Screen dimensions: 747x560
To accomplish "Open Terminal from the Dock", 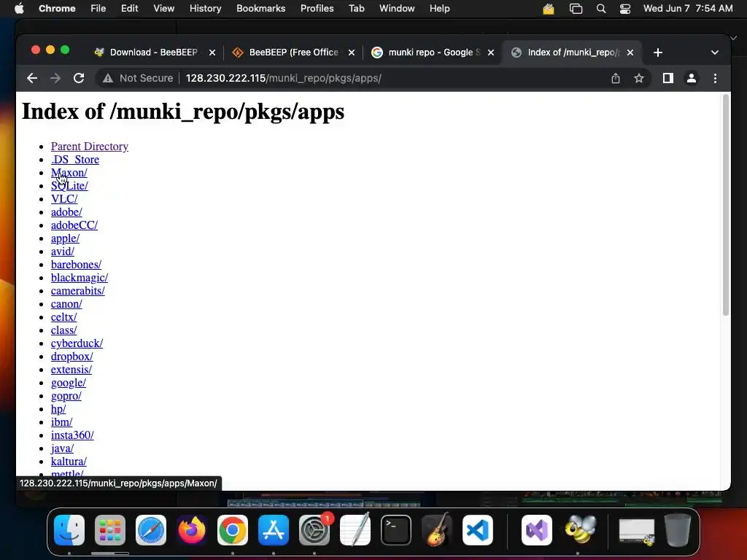I will 396,530.
